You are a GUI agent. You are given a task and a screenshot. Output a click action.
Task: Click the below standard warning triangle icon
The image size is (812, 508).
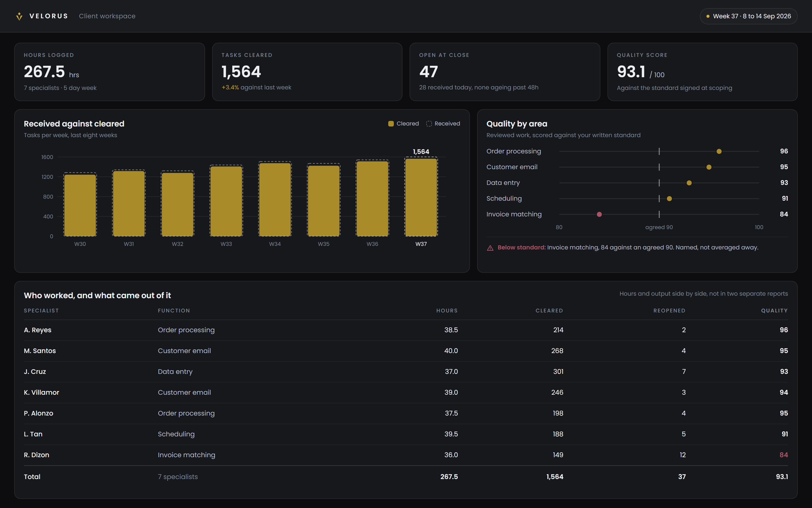[490, 248]
